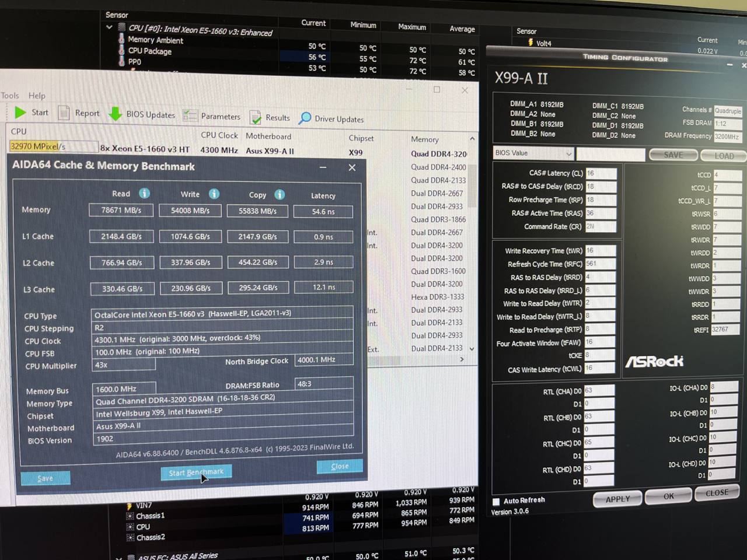Click the VIN7 voltage sensor icon

pos(130,505)
